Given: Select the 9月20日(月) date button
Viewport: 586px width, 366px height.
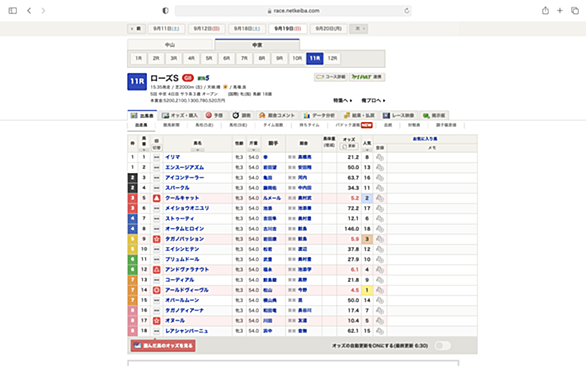Looking at the screenshot, I should click(x=329, y=28).
